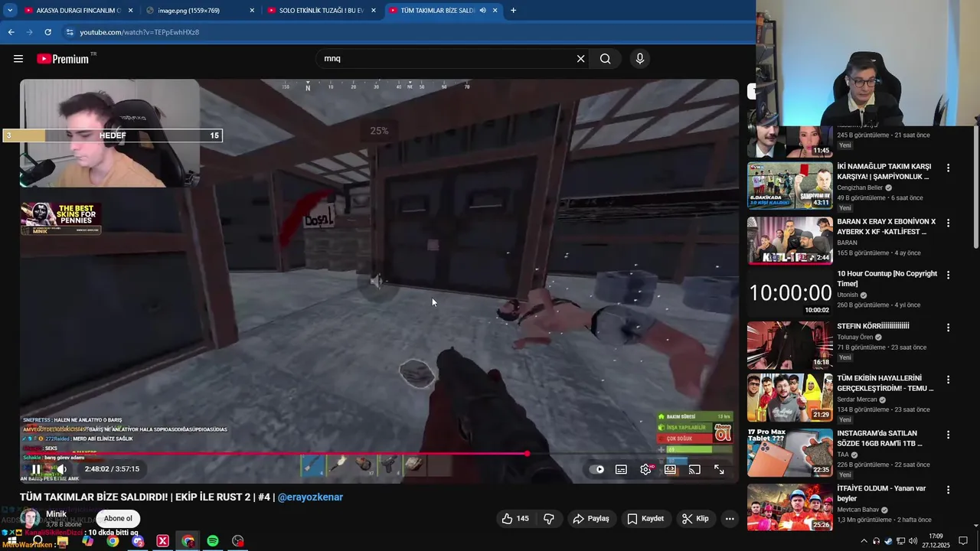980x551 pixels.
Task: Open options for INSTAGRAM'da SATILAN video
Action: pos(948,435)
